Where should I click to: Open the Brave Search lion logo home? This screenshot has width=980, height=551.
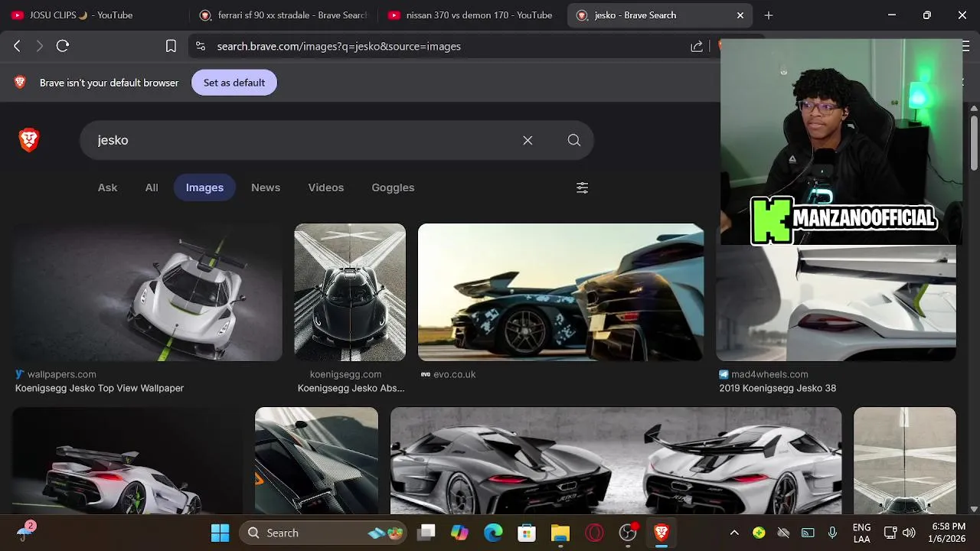coord(29,140)
